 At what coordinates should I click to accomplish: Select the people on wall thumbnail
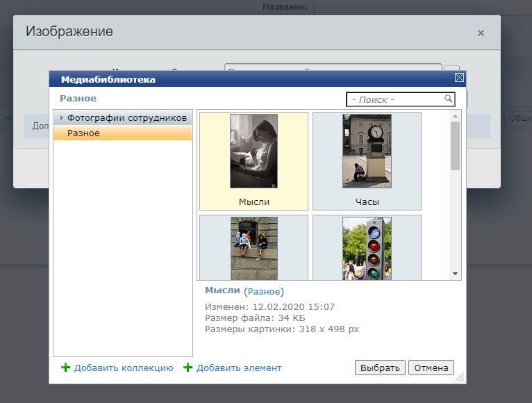coord(253,249)
